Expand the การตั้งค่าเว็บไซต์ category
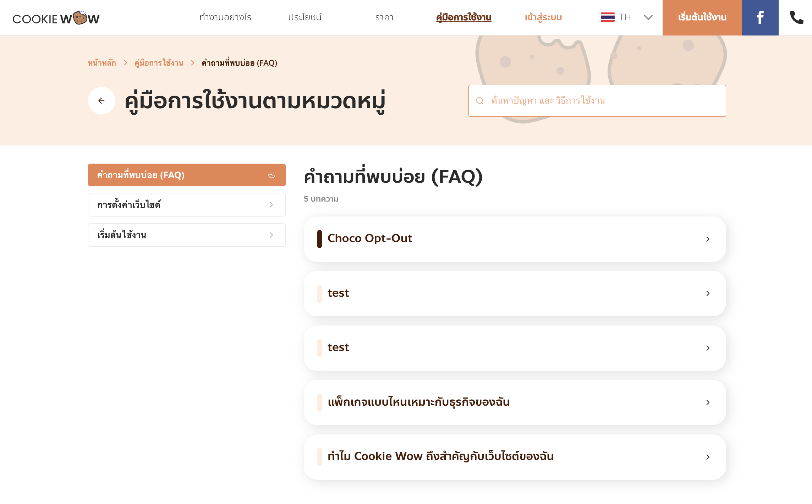This screenshot has height=504, width=812. pyautogui.click(x=187, y=205)
